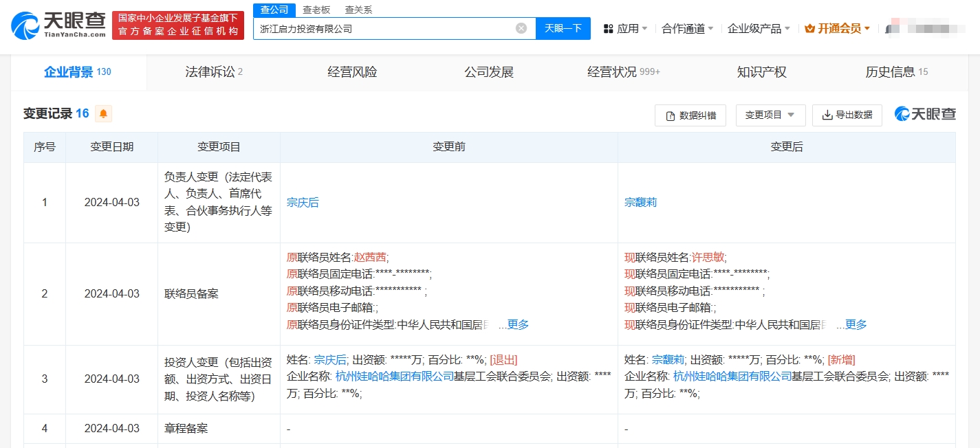Clear the search box with the X icon

coord(521,28)
